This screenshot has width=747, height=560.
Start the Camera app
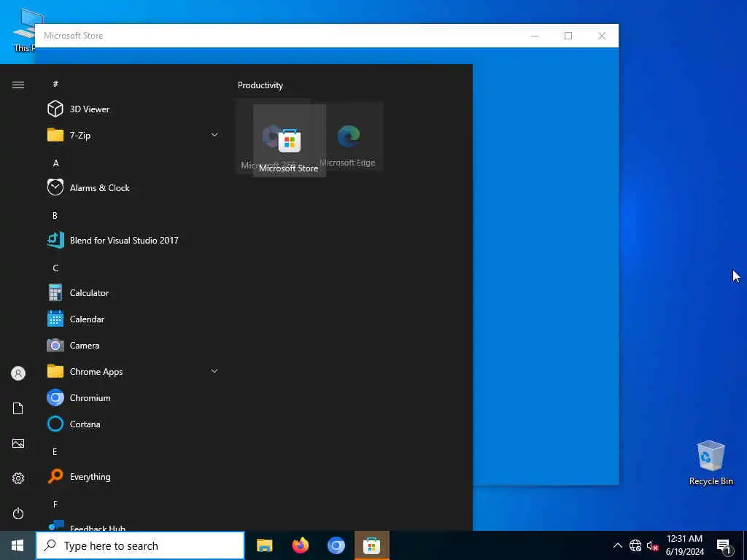tap(133, 345)
